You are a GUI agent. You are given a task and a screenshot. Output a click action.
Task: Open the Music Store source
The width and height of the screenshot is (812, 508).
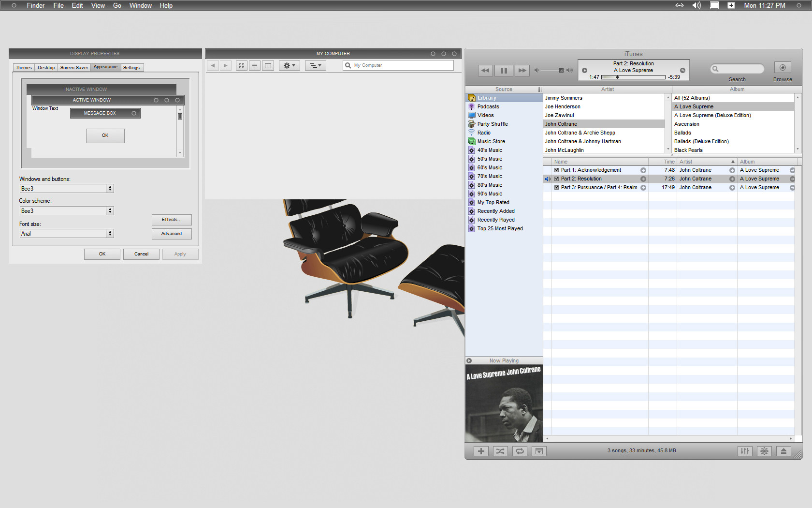[x=504, y=141]
